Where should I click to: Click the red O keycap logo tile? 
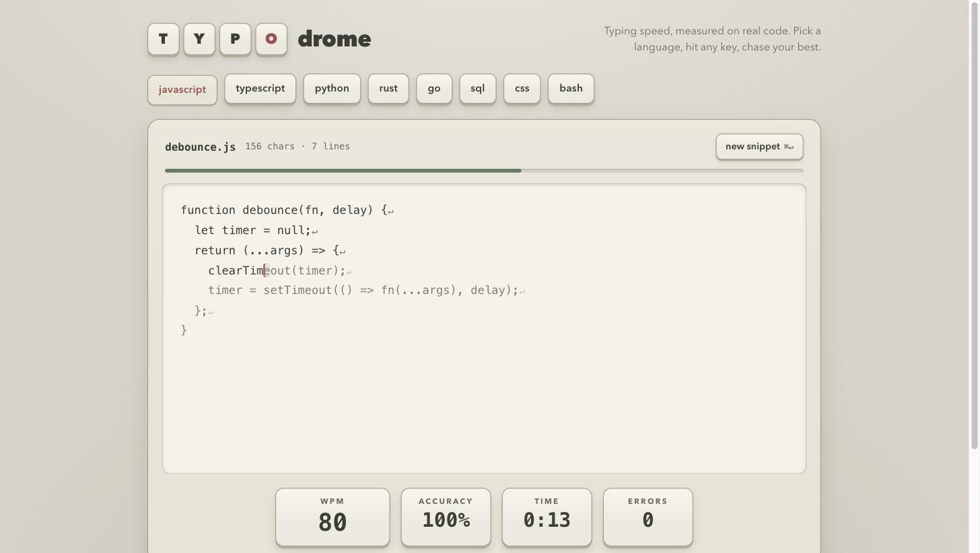[x=271, y=39]
